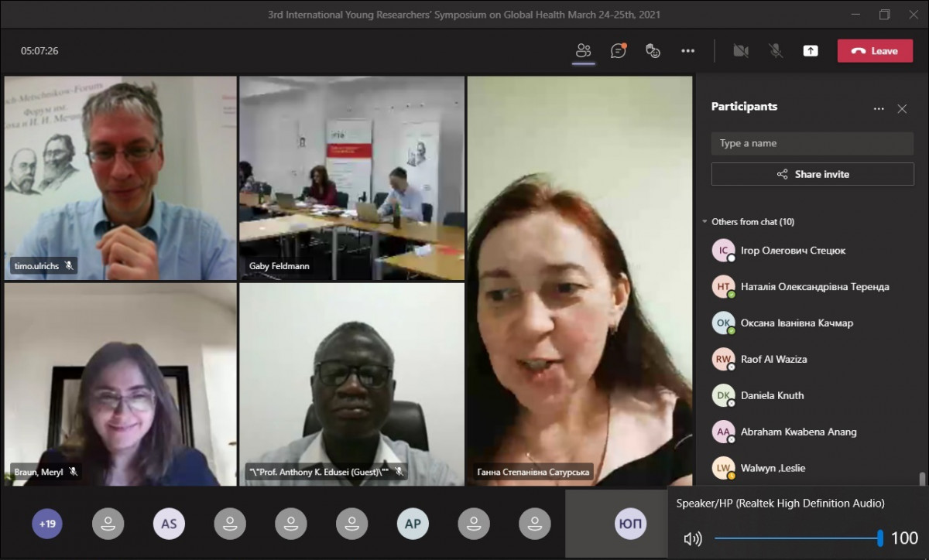Screen dimensions: 929x560
Task: Click the Share invite button
Action: click(x=812, y=174)
